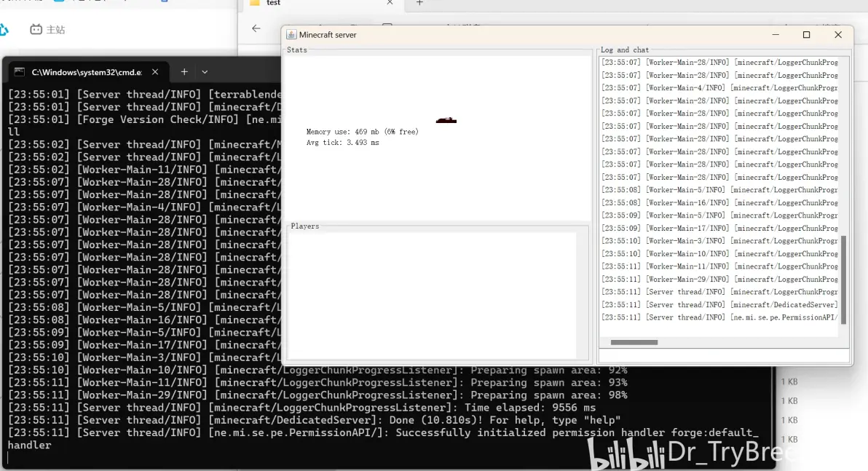Click the command input field below Log and chat
868x471 pixels.
pos(724,355)
